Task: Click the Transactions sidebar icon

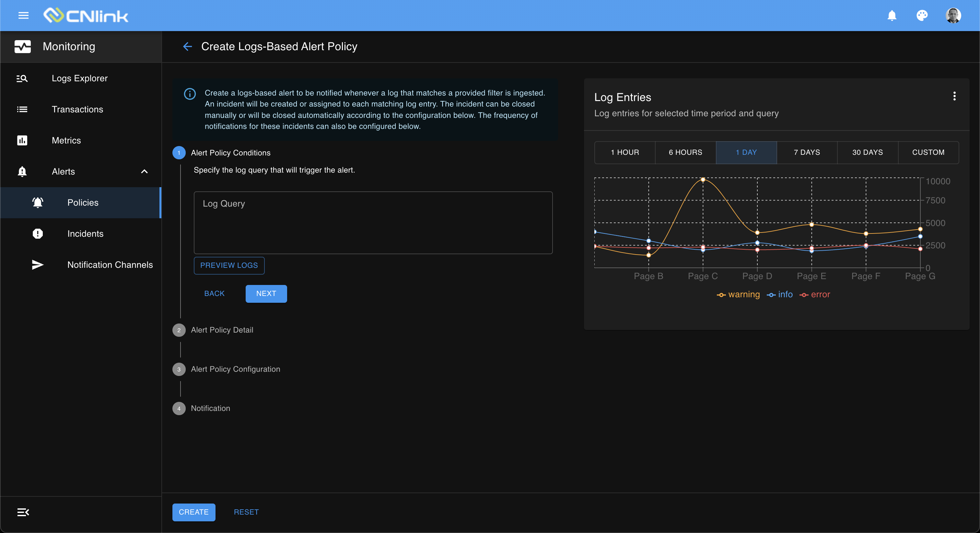Action: coord(22,109)
